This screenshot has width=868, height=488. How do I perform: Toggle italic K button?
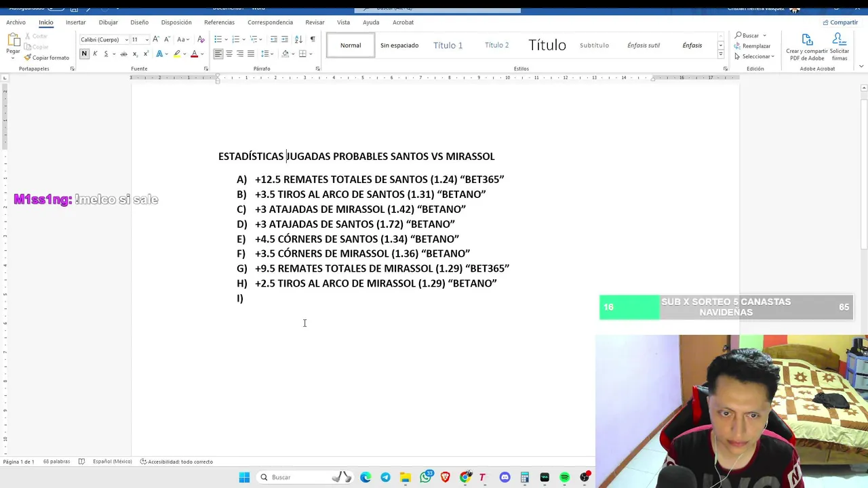95,54
